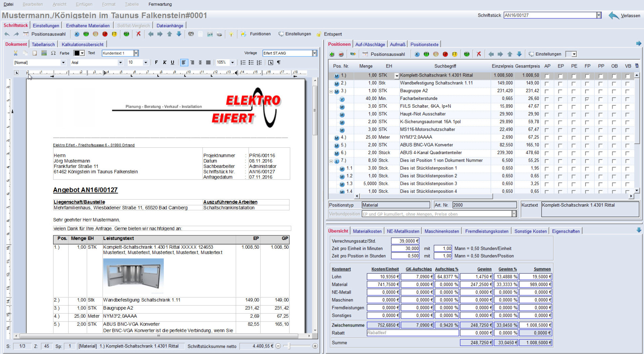Click the redo arrow in main toolbar
644x354 pixels.
[x=16, y=34]
